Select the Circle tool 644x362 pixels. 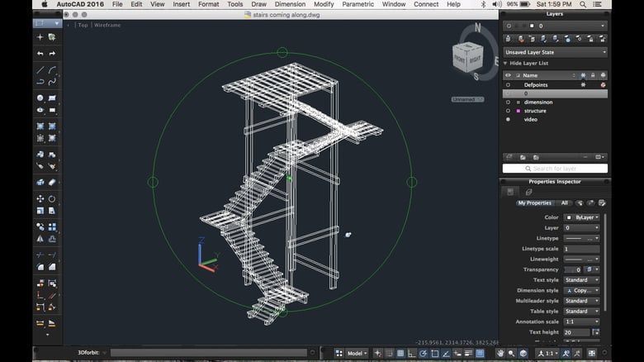[x=40, y=98]
